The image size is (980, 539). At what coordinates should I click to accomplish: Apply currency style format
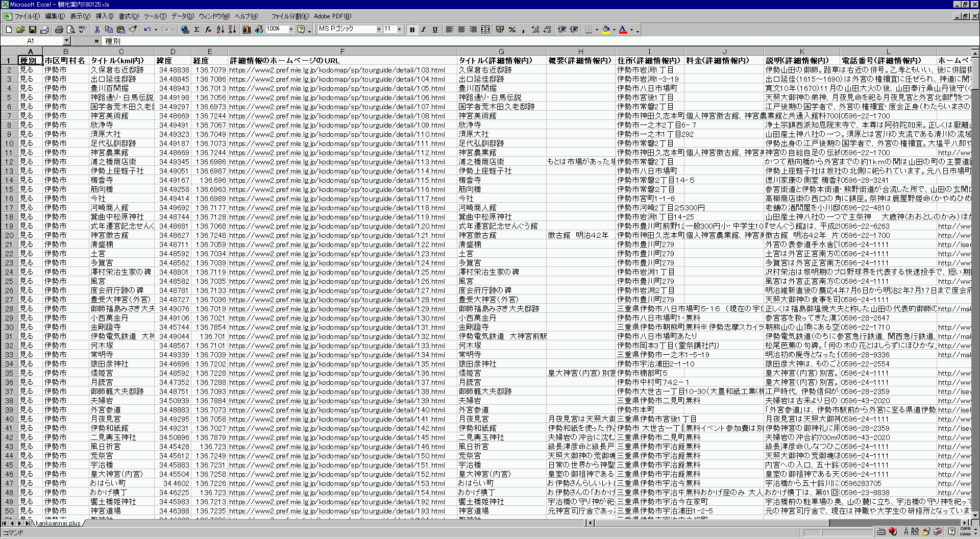pyautogui.click(x=500, y=30)
